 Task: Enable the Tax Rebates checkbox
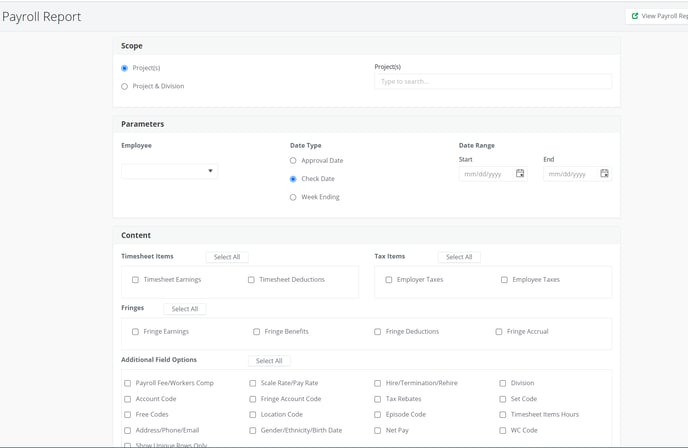pyautogui.click(x=377, y=399)
